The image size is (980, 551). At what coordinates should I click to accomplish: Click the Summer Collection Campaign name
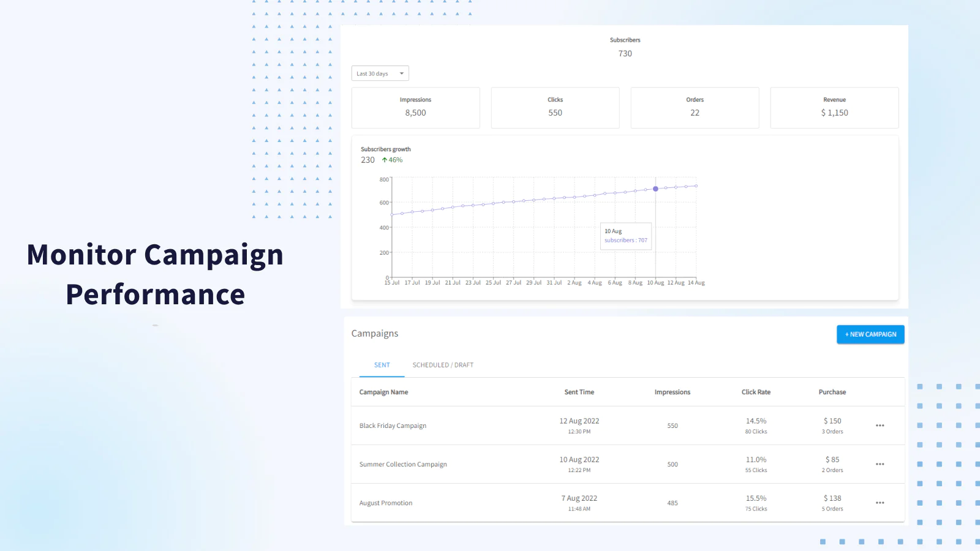[403, 464]
